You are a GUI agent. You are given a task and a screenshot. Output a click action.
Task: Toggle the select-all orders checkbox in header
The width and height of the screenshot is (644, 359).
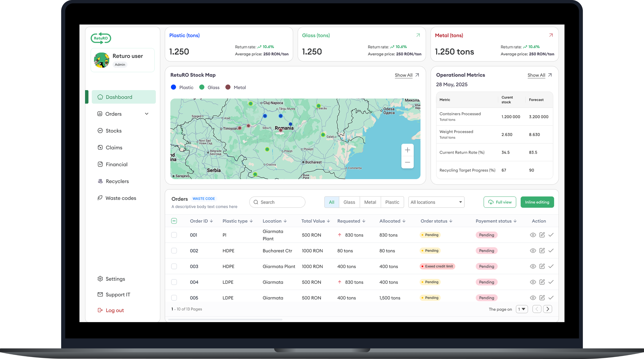[x=174, y=221]
